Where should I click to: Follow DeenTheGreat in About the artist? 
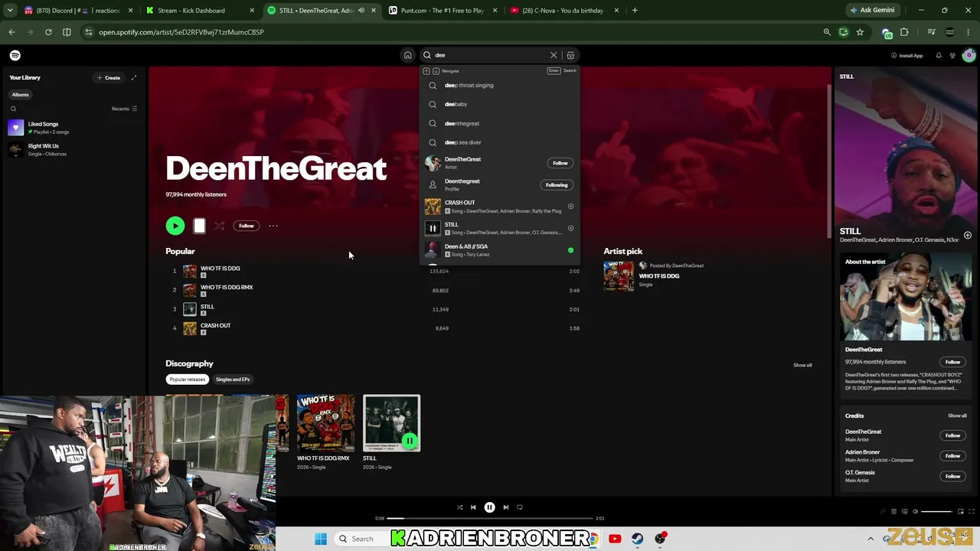pos(952,362)
